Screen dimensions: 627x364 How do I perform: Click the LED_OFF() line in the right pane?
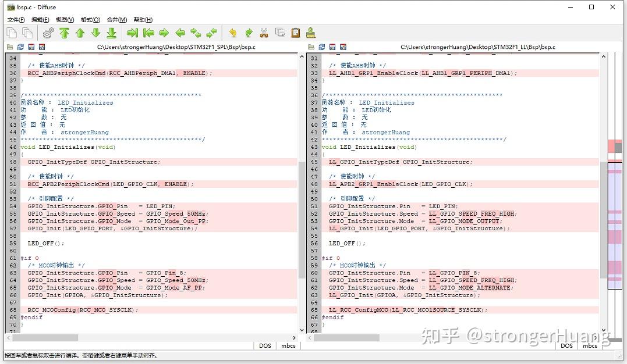(x=460, y=243)
